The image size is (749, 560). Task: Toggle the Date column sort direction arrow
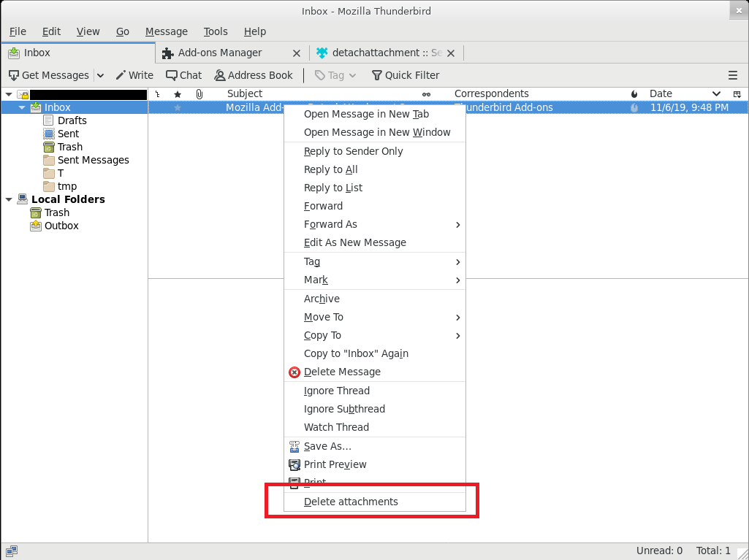[x=717, y=94]
